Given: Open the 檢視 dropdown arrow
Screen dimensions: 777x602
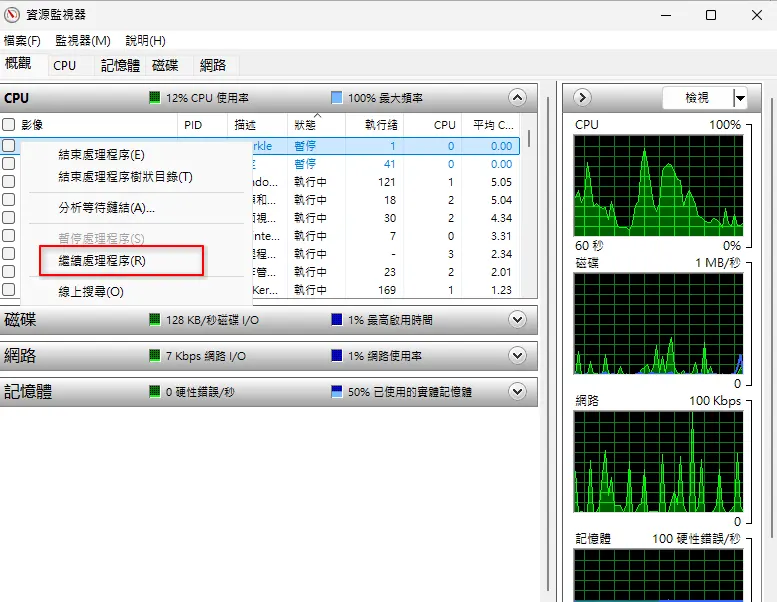Looking at the screenshot, I should coord(740,98).
